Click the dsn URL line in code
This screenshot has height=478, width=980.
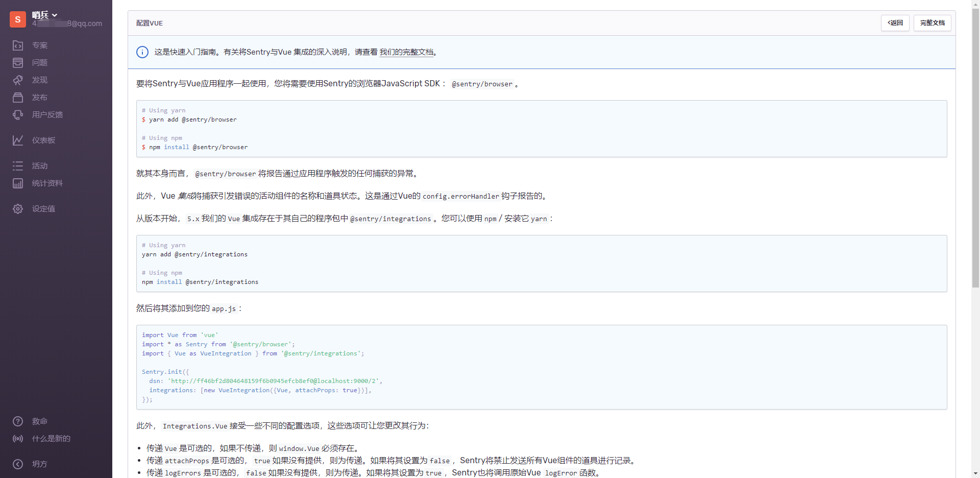pos(266,381)
